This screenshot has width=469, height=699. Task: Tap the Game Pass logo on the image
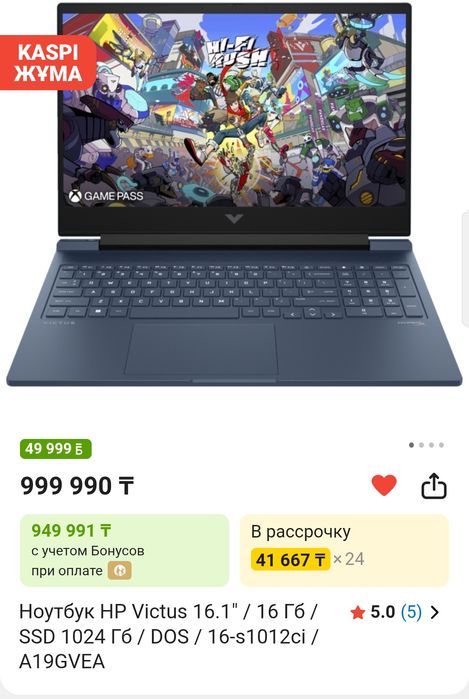click(x=106, y=196)
